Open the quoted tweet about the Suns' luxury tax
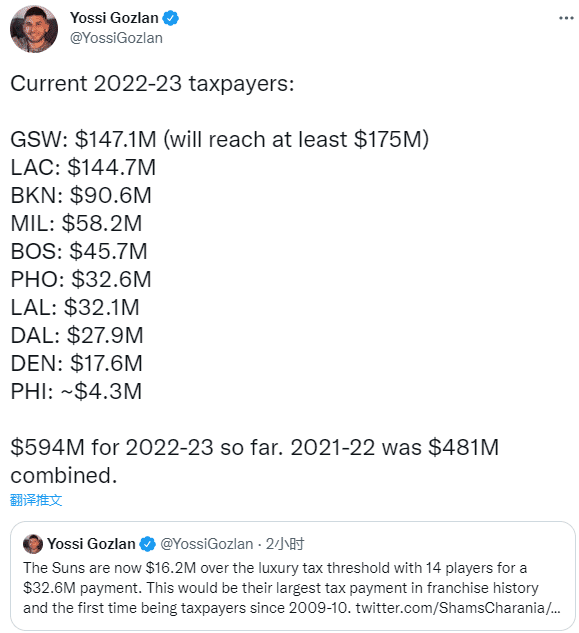Viewport: 579px width, 633px height. pos(293,576)
